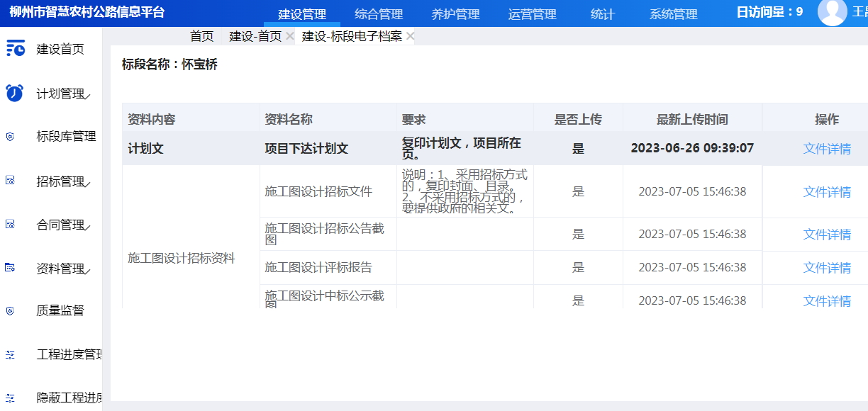This screenshot has width=868, height=411.
Task: Switch to the 首页 tab
Action: point(201,36)
